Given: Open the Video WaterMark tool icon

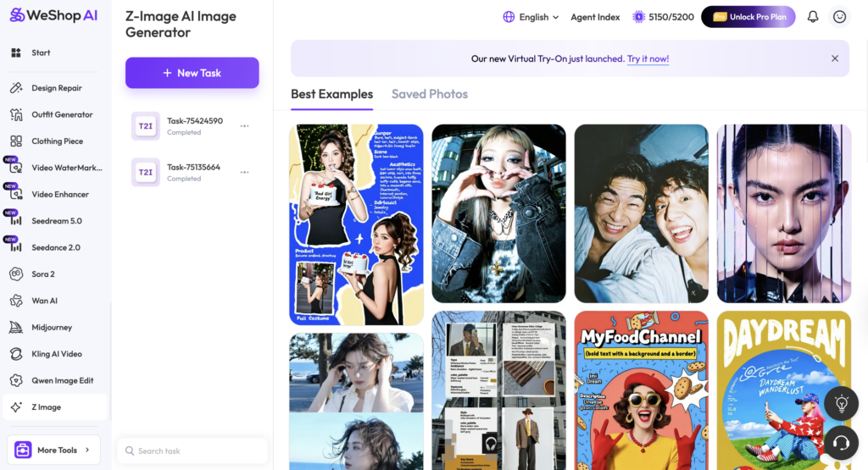Looking at the screenshot, I should [x=16, y=168].
